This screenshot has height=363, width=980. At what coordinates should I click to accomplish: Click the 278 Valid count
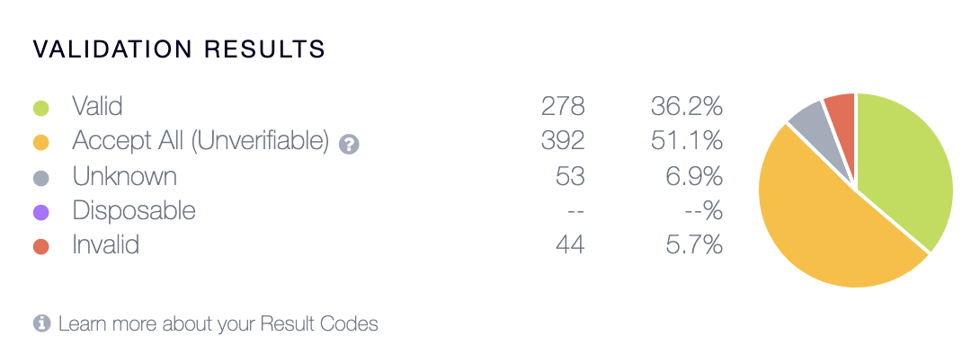pyautogui.click(x=563, y=107)
